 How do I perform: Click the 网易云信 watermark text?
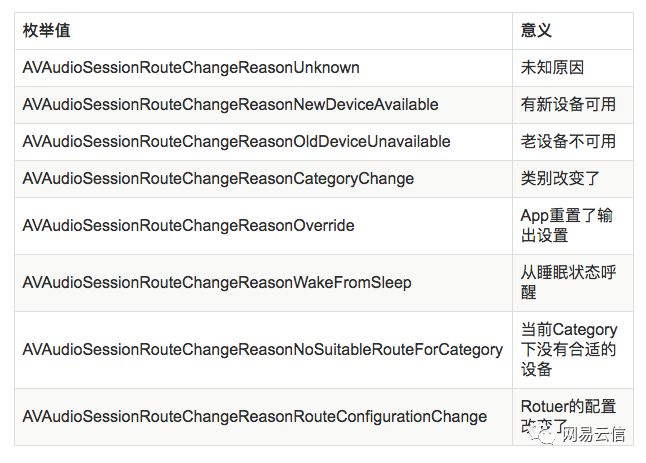pos(594,436)
